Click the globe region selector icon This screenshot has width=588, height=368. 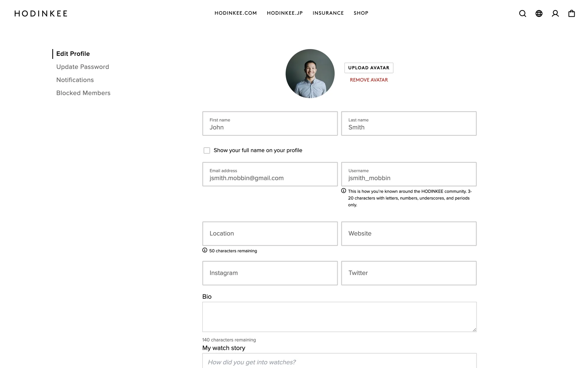click(x=539, y=13)
